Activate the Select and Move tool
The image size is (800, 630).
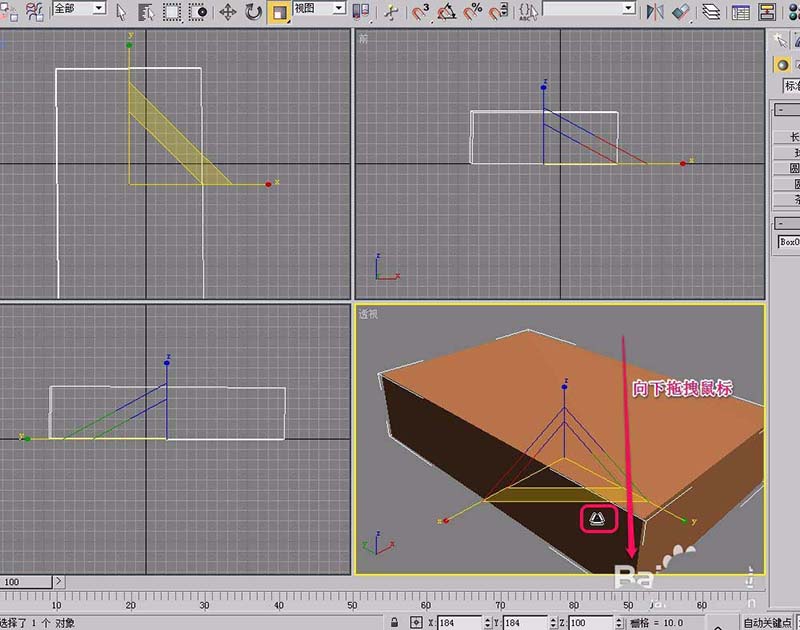coord(228,12)
